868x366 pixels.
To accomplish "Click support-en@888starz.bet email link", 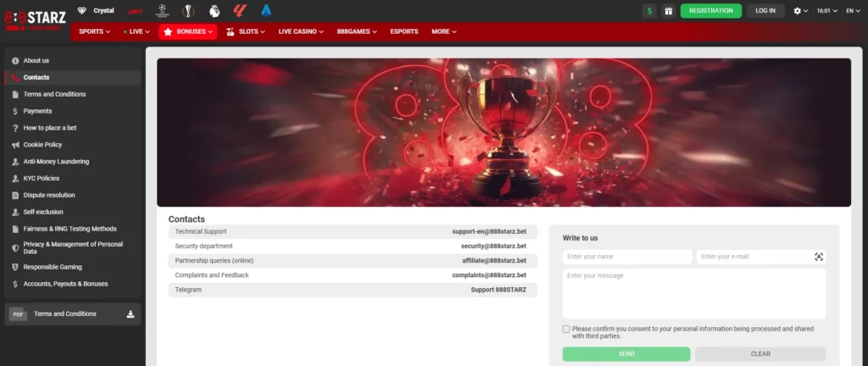I will [489, 231].
